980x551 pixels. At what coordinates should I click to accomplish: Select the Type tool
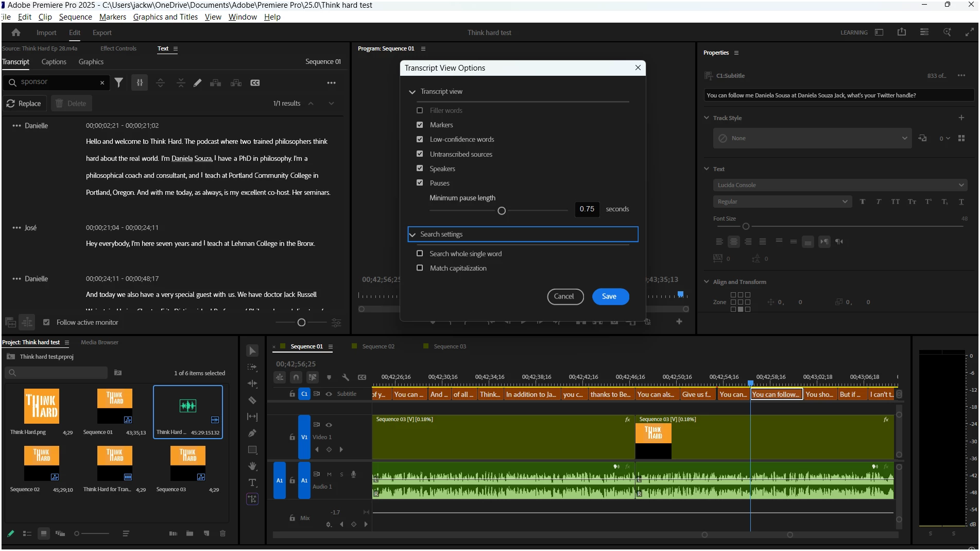click(x=252, y=482)
